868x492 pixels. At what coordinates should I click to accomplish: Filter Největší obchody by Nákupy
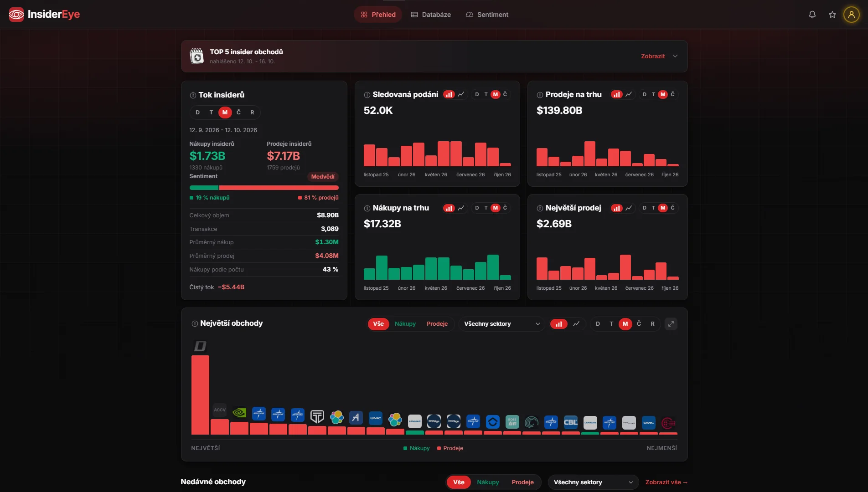[x=405, y=324]
